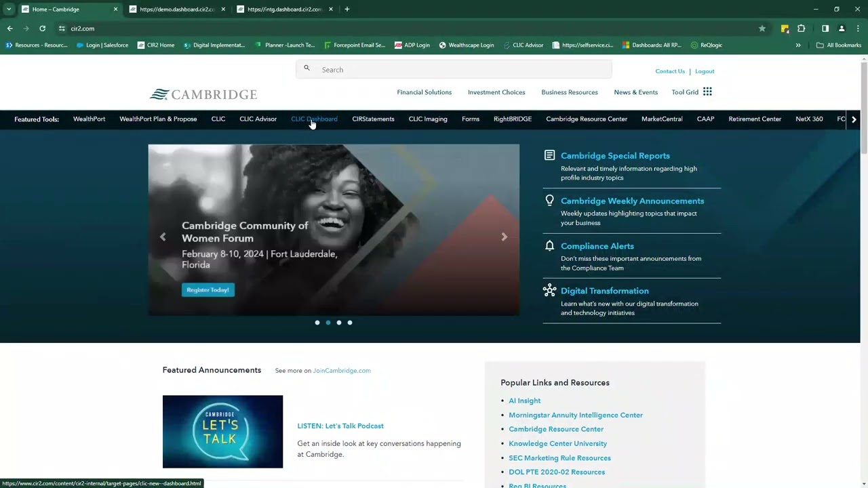The image size is (868, 488).
Task: Open WealthPort featured tool
Action: click(89, 119)
